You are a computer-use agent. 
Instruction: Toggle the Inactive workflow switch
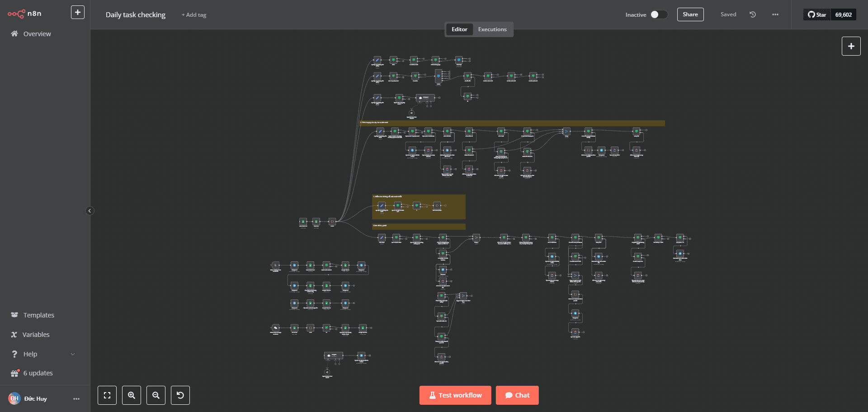click(659, 14)
